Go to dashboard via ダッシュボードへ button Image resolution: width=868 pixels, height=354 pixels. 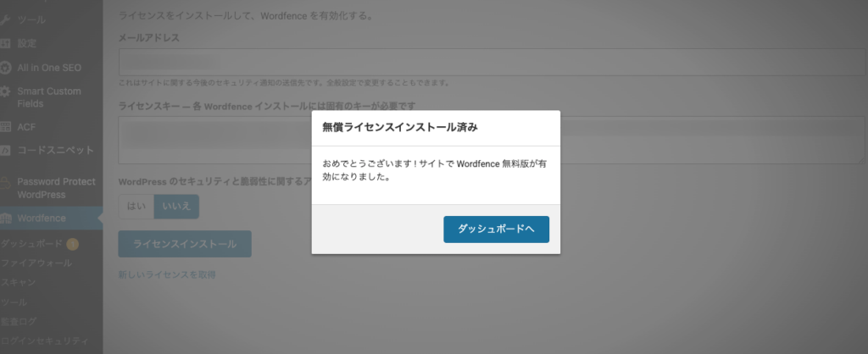coord(496,229)
